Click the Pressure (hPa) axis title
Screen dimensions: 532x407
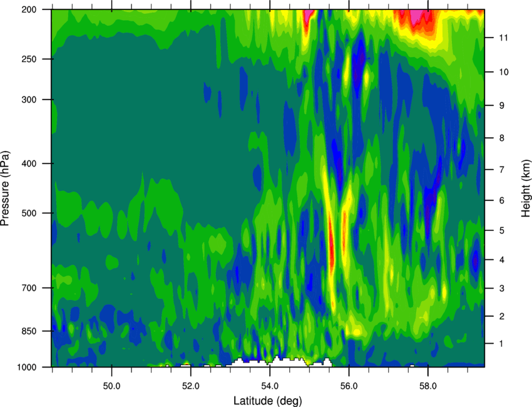click(x=6, y=188)
